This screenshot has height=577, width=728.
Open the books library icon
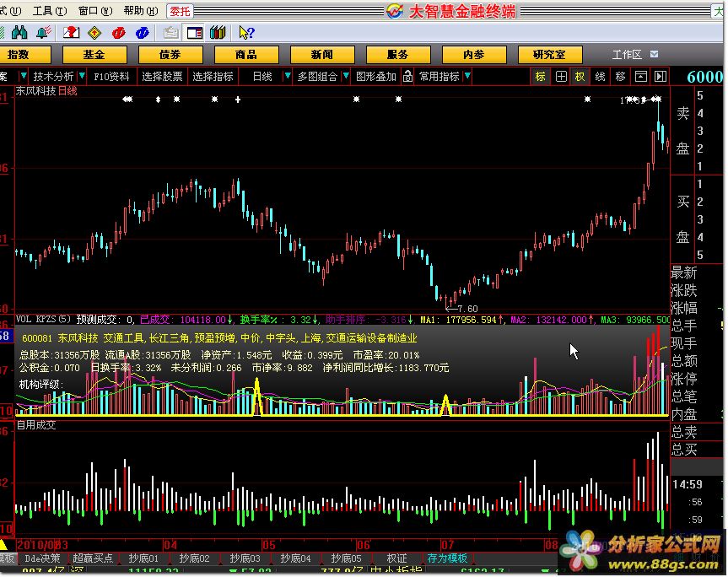[218, 33]
